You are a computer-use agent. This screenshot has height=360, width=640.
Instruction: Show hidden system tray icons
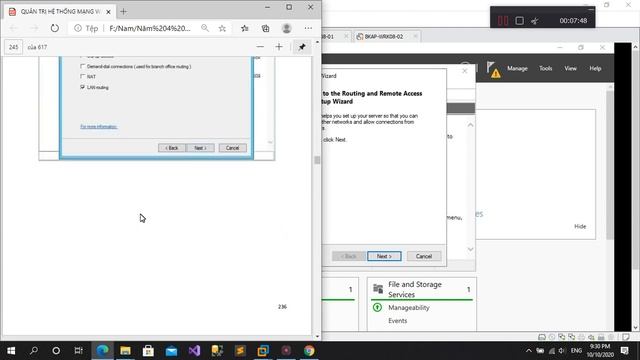529,351
